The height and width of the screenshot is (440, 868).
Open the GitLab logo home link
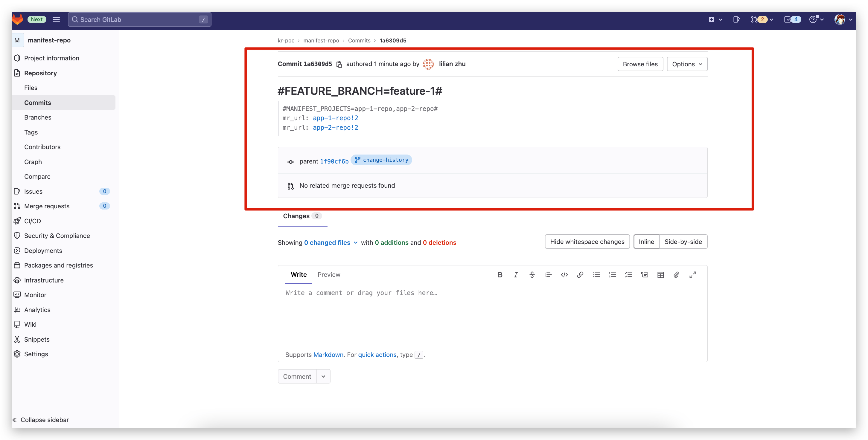tap(18, 19)
